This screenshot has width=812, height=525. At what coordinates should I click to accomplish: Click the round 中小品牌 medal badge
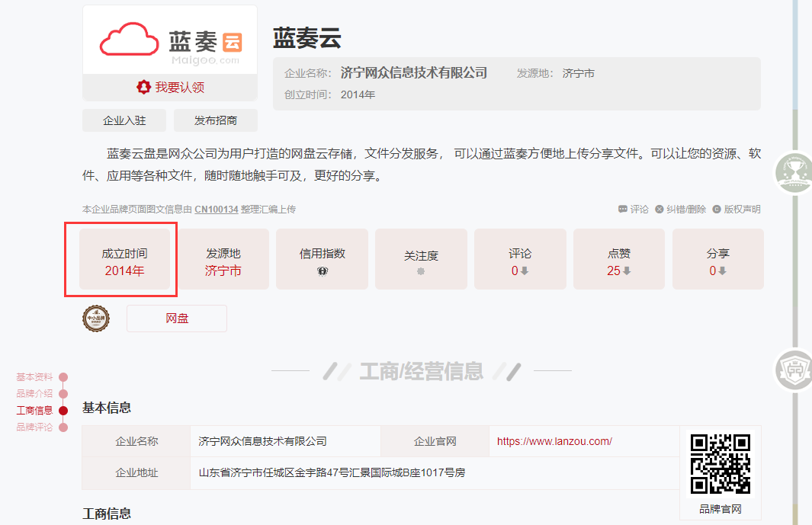click(x=96, y=319)
